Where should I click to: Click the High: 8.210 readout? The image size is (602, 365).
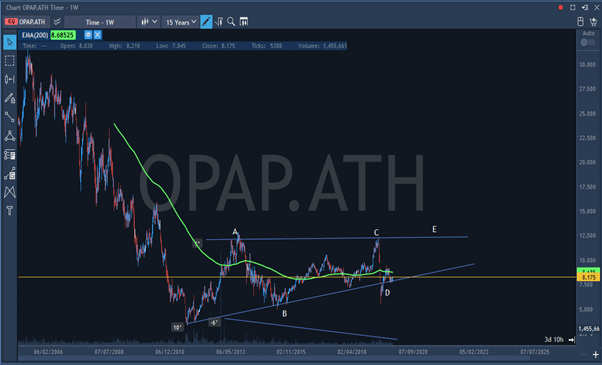[124, 46]
